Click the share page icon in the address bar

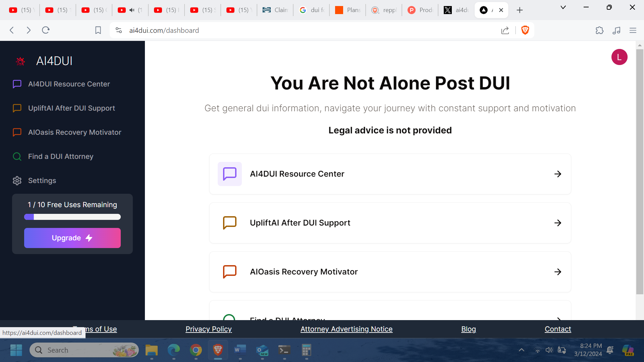[x=505, y=31]
